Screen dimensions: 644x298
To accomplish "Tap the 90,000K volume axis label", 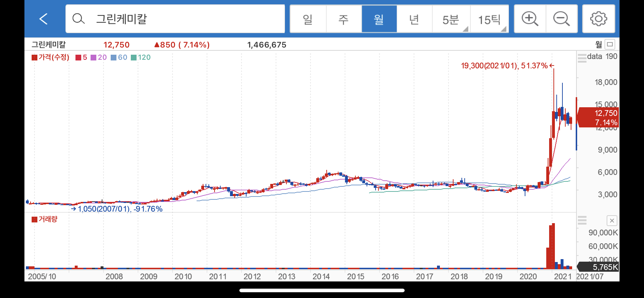I will (603, 232).
